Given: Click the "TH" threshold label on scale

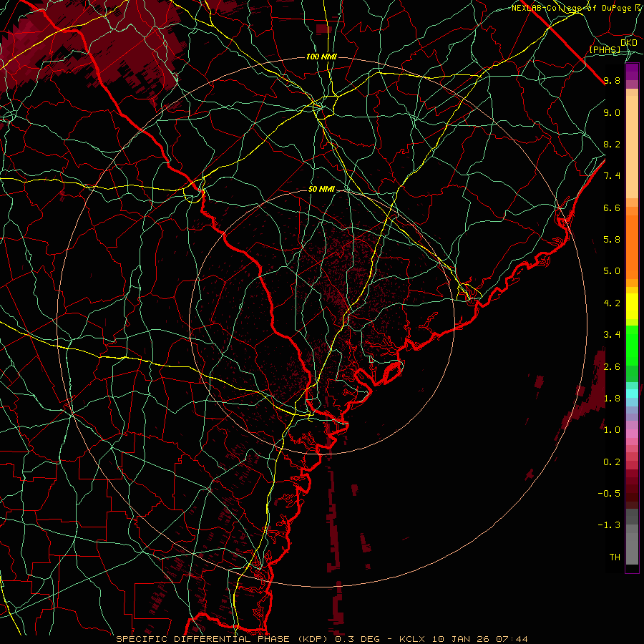Looking at the screenshot, I should click(x=615, y=557).
